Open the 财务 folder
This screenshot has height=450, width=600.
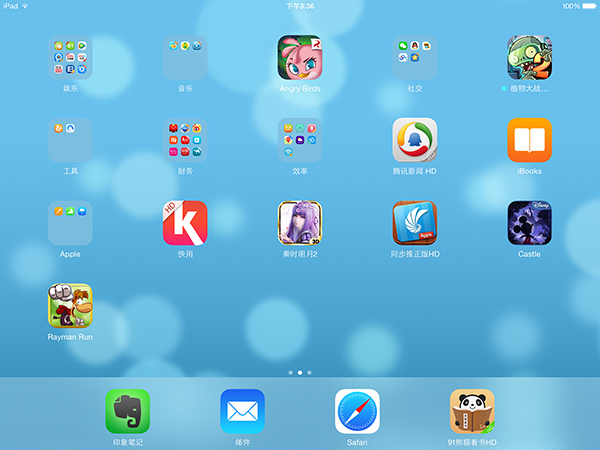point(185,140)
